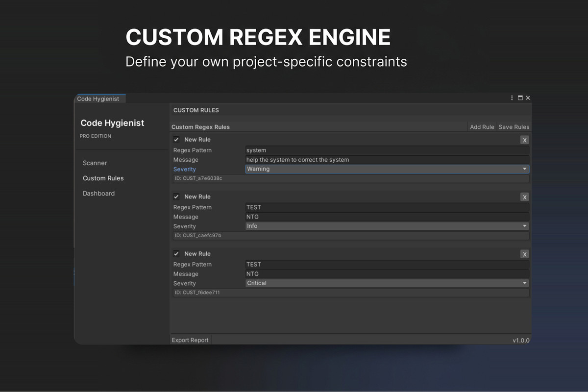588x392 pixels.
Task: Edit Message 'NTG' in the Critical rule
Action: tap(387, 274)
